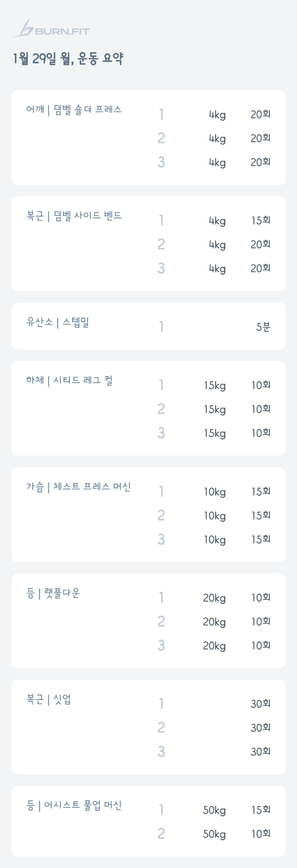Tap the 유산소 스텝밀 exercise name
297x868 pixels.
tap(58, 323)
